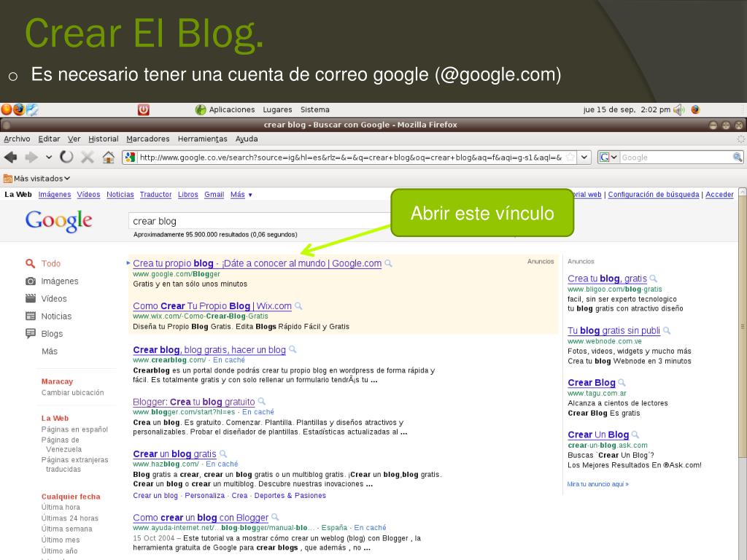Click the bookmark star in address bar
Screen dimensions: 747x560
tap(570, 157)
